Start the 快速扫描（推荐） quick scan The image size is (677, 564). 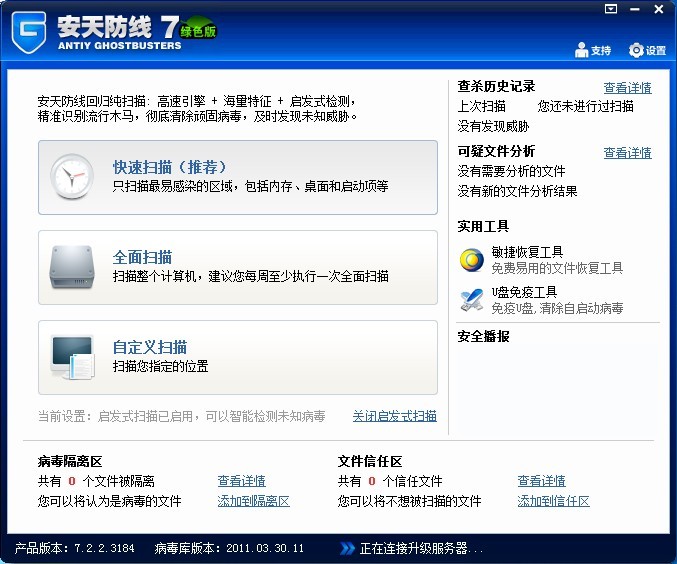point(168,167)
